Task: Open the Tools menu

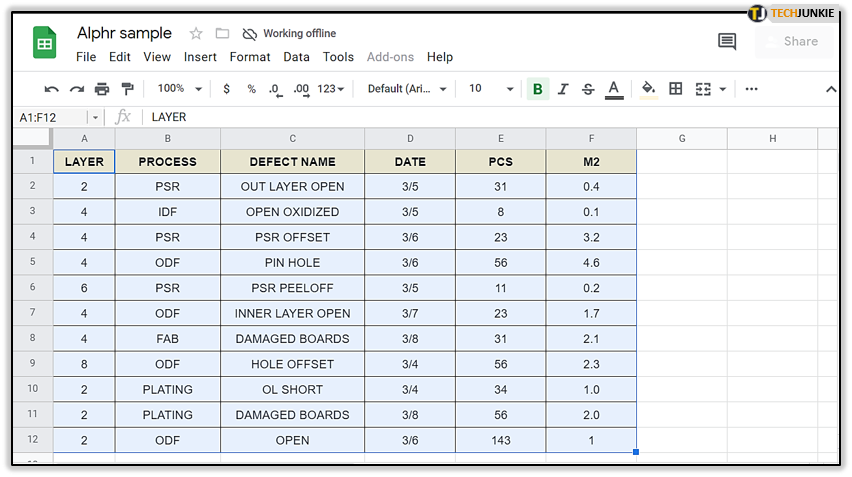Action: coord(338,57)
